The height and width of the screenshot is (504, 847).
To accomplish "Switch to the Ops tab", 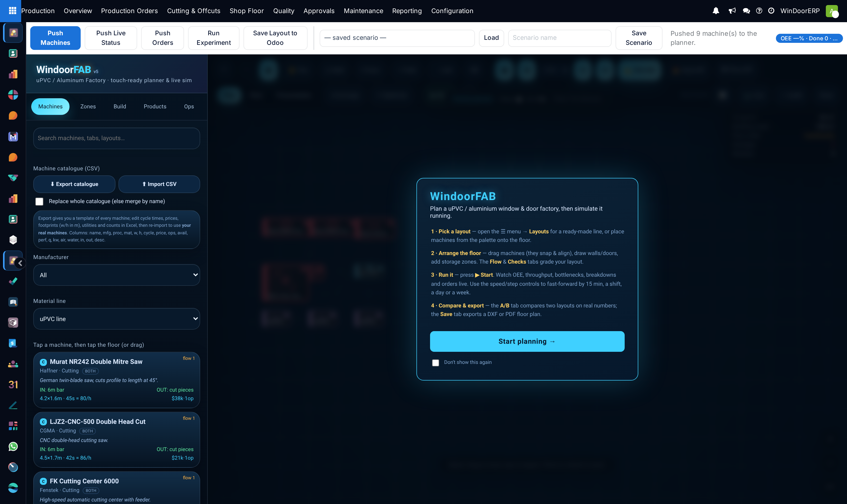I will [x=189, y=107].
